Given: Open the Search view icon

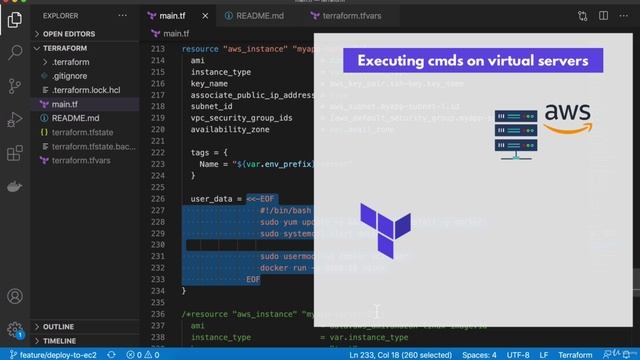Looking at the screenshot, I should pos(15,52).
